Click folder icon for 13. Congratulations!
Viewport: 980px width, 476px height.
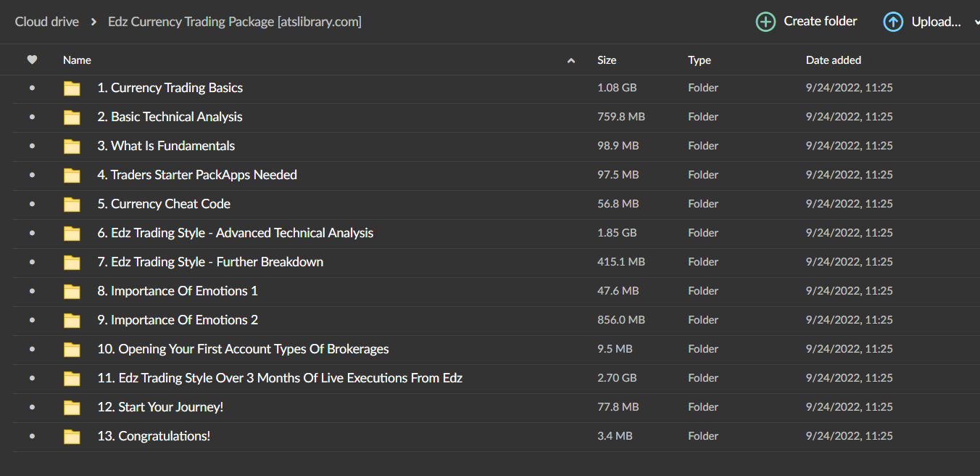(x=72, y=437)
